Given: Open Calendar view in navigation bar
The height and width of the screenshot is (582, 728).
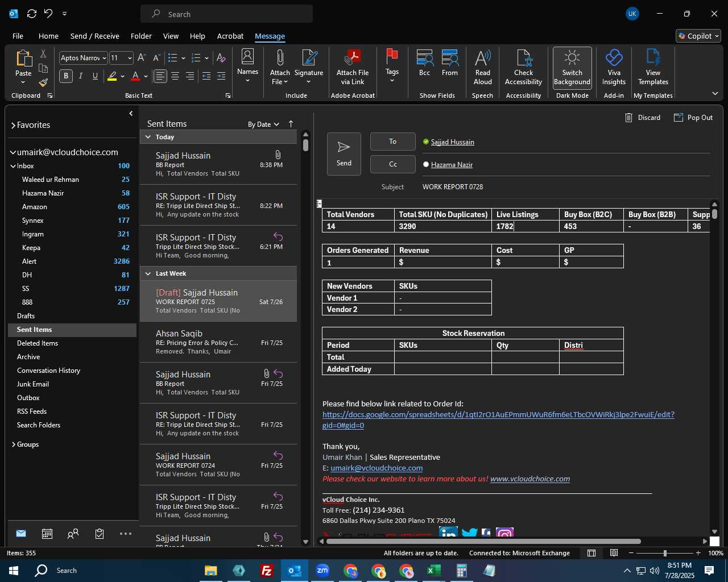Looking at the screenshot, I should [47, 534].
